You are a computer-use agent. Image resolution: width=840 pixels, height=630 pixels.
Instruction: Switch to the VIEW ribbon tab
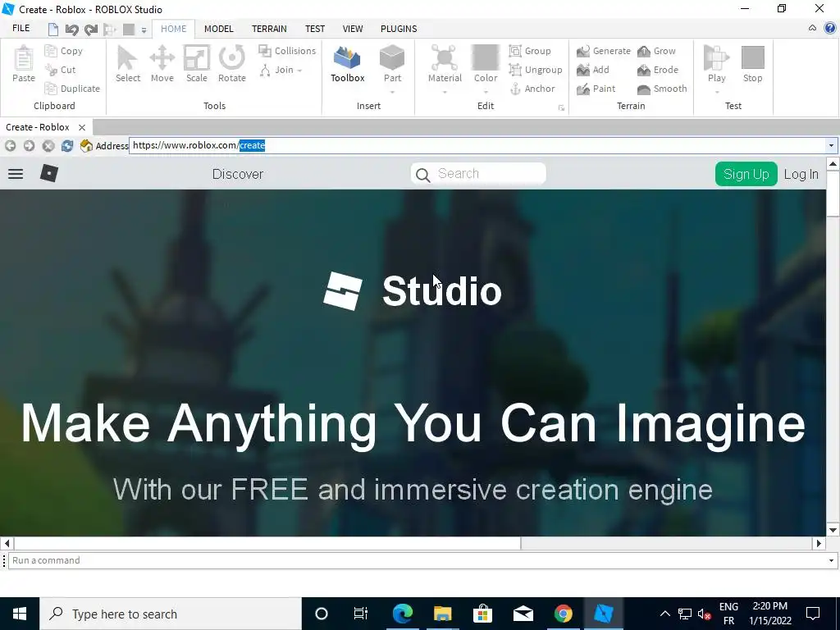[x=353, y=29]
